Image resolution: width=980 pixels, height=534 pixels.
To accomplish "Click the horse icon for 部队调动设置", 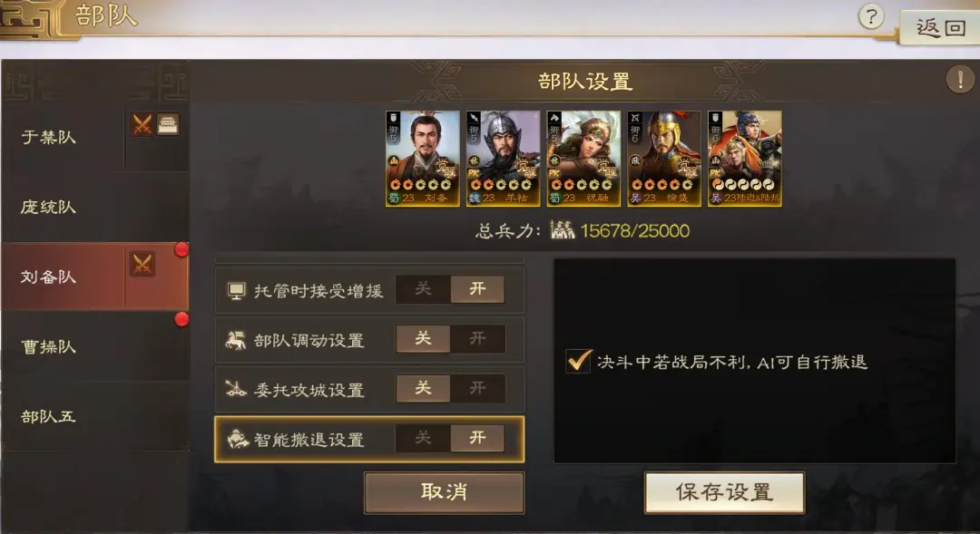I will coord(236,340).
